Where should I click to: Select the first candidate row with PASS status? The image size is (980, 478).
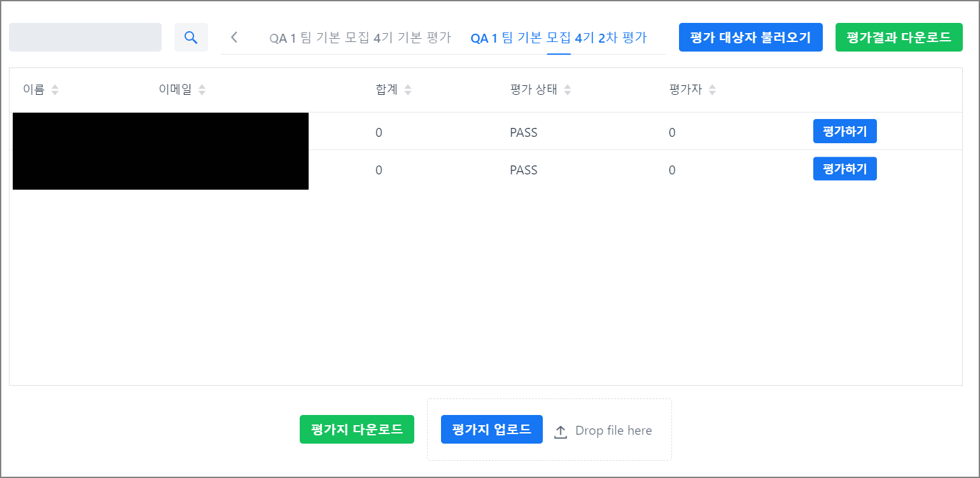pyautogui.click(x=445, y=132)
